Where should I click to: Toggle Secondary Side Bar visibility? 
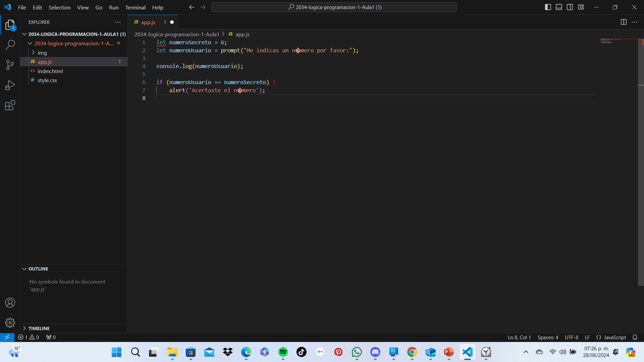(x=570, y=7)
